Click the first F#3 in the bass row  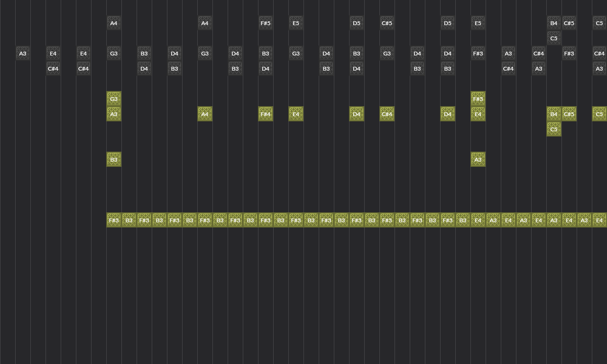point(114,220)
